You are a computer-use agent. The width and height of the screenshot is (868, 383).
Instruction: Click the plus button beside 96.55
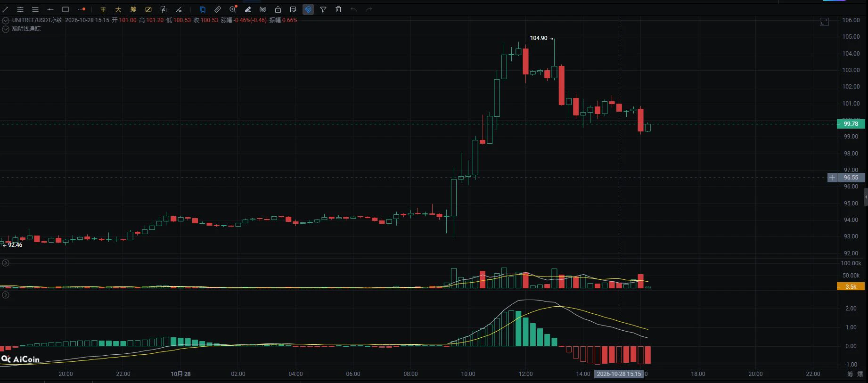pos(832,178)
